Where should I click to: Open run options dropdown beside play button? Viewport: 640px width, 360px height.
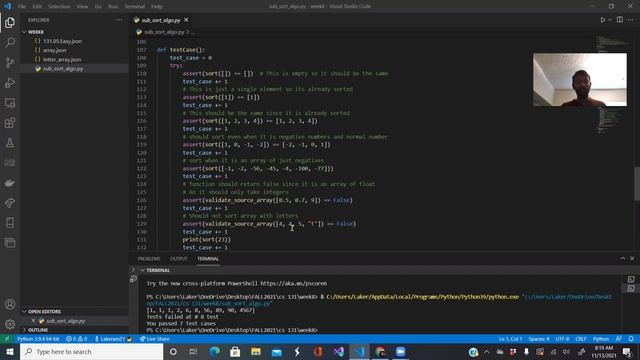pyautogui.click(x=610, y=20)
